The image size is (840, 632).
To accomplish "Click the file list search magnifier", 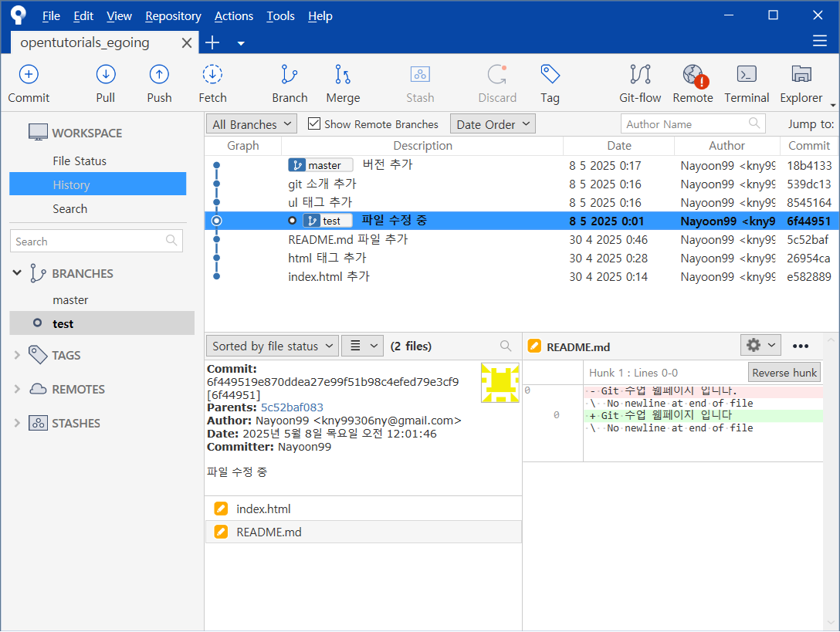I will [505, 346].
